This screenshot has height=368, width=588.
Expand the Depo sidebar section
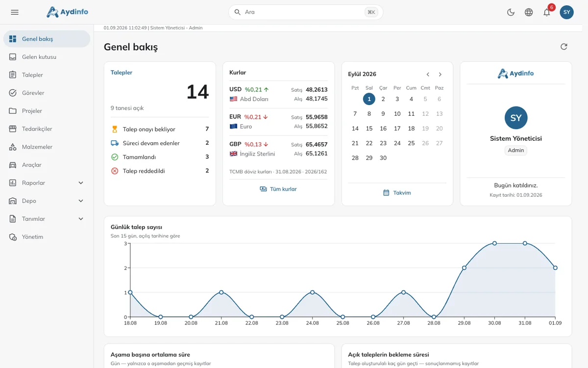tap(47, 201)
